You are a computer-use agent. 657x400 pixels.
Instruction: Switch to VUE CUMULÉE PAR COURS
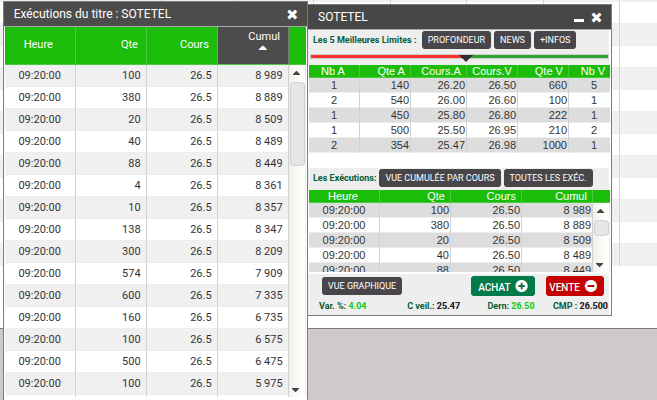pos(440,178)
